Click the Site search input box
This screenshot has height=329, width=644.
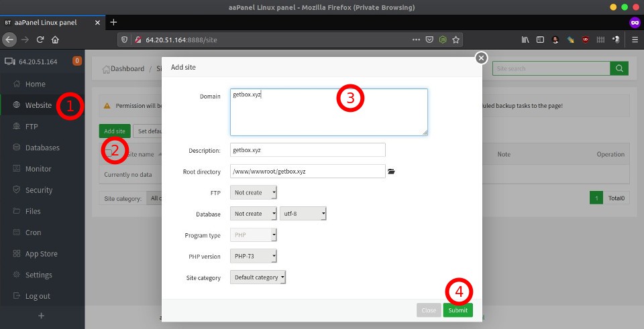(551, 68)
